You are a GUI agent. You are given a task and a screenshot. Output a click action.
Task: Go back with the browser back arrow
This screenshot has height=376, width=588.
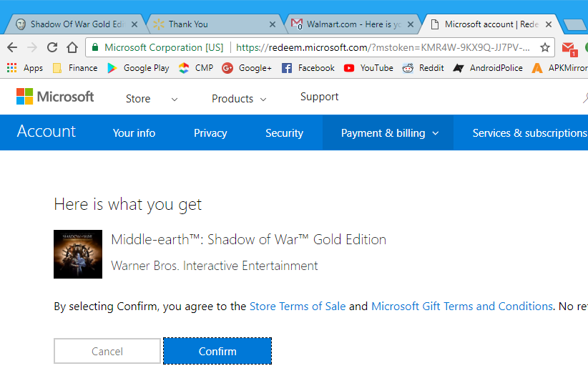tap(12, 47)
